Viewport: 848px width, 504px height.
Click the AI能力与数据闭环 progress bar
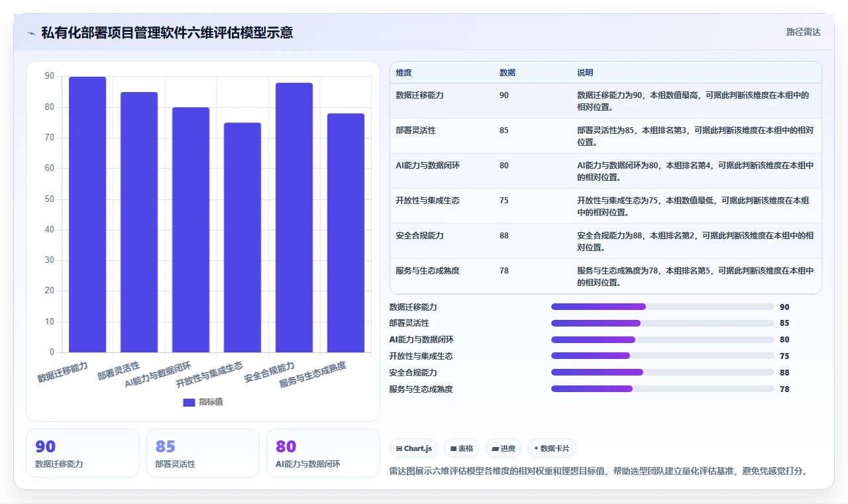point(662,340)
